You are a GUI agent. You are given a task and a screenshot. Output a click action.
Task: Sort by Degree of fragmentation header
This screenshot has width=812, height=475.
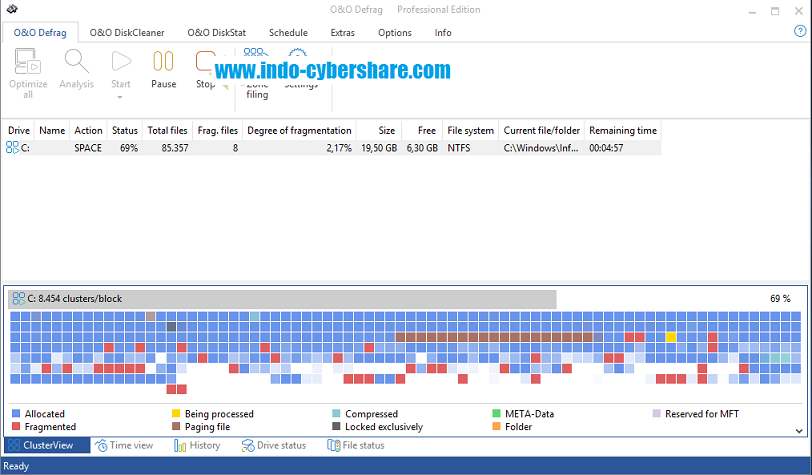pyautogui.click(x=299, y=131)
